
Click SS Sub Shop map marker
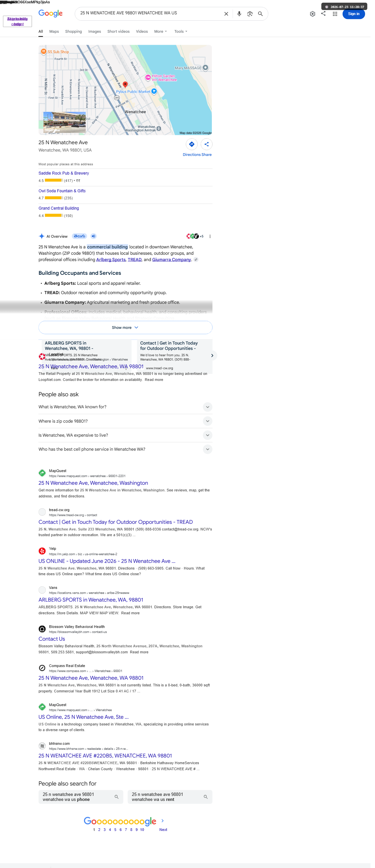(44, 52)
